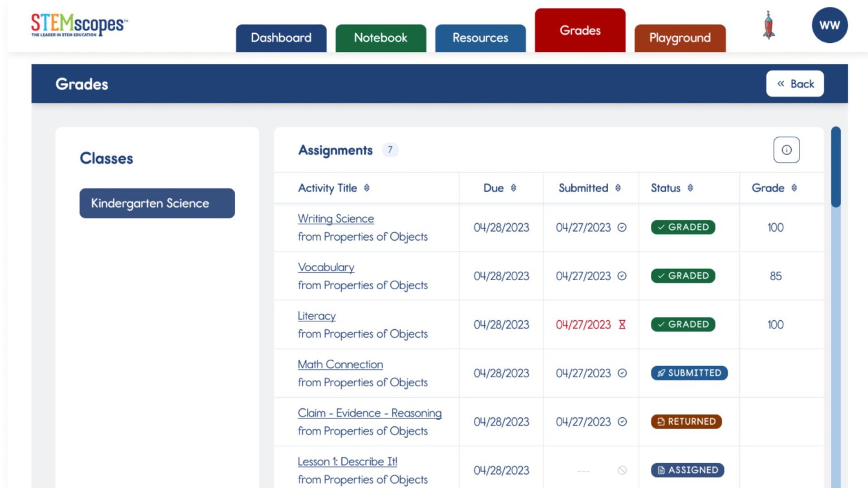Click the ASSIGNED status badge
Screen dimensions: 868x488
pos(687,470)
